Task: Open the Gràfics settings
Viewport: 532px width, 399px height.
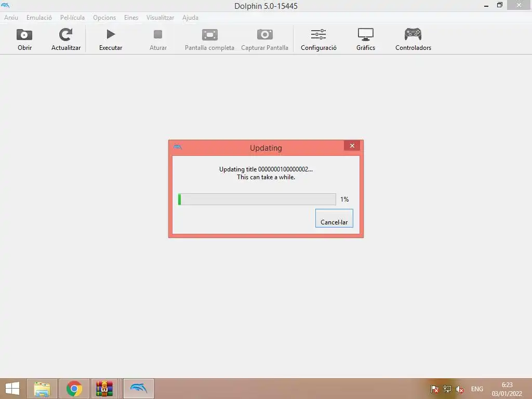Action: click(366, 39)
